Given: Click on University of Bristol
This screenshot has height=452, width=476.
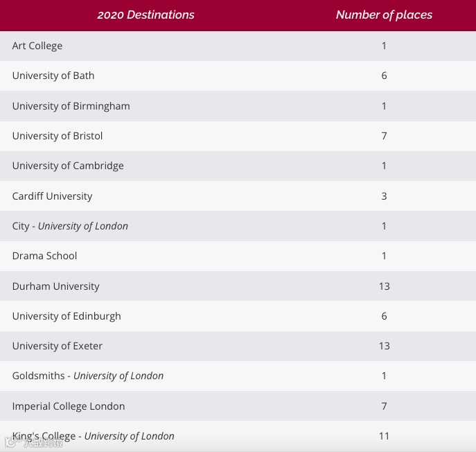Looking at the screenshot, I should 58,136.
